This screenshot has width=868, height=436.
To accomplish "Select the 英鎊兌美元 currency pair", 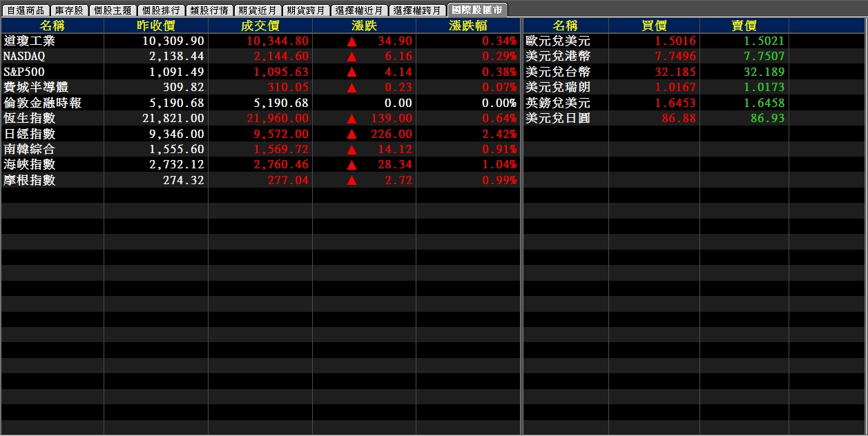I will coord(558,103).
